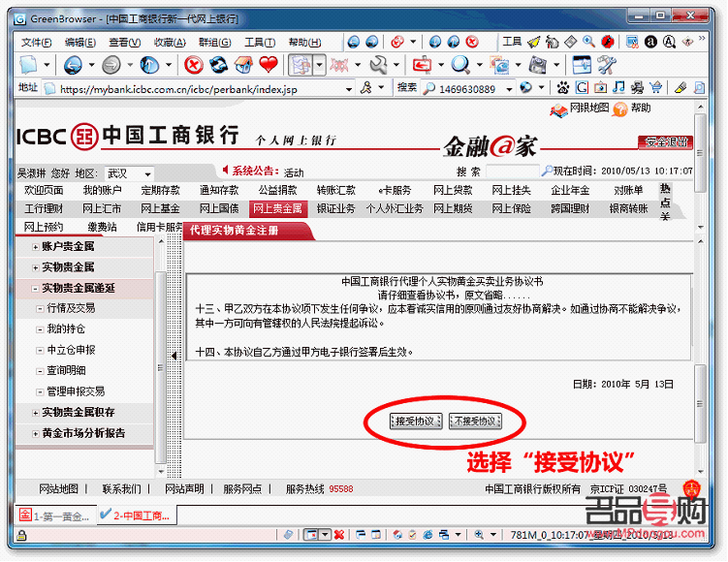
Task: Stop loading with the red X toolbar button
Action: click(x=194, y=65)
